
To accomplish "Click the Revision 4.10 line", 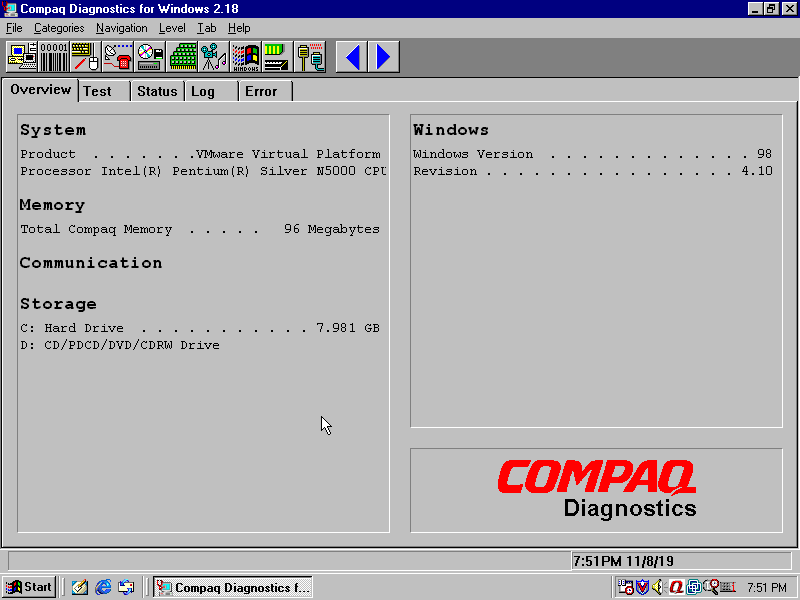I will pos(593,171).
